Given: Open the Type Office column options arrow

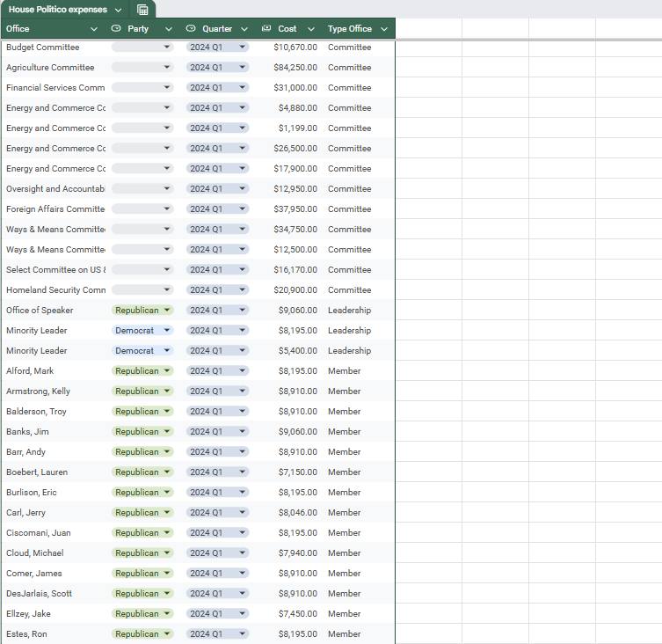Looking at the screenshot, I should point(384,29).
